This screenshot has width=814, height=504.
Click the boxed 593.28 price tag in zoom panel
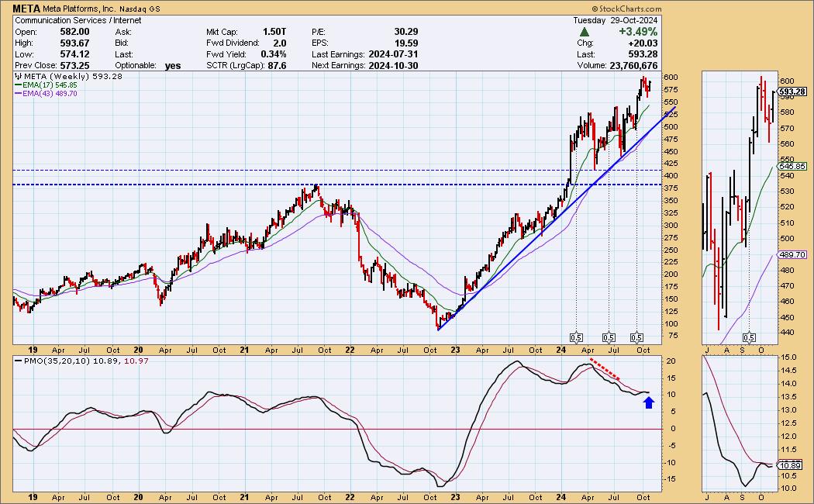pos(793,91)
